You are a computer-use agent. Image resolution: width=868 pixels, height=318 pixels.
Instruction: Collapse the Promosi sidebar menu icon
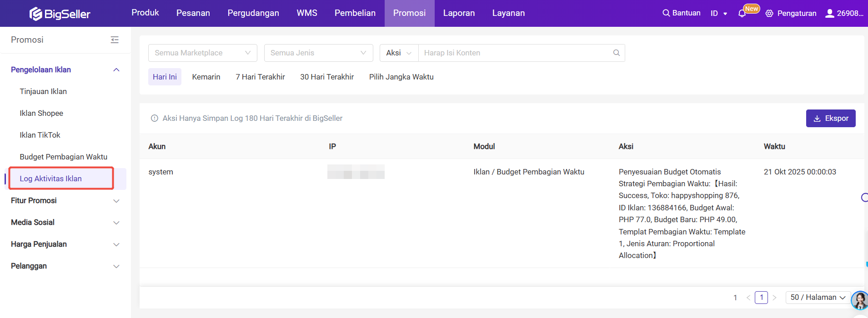point(115,40)
